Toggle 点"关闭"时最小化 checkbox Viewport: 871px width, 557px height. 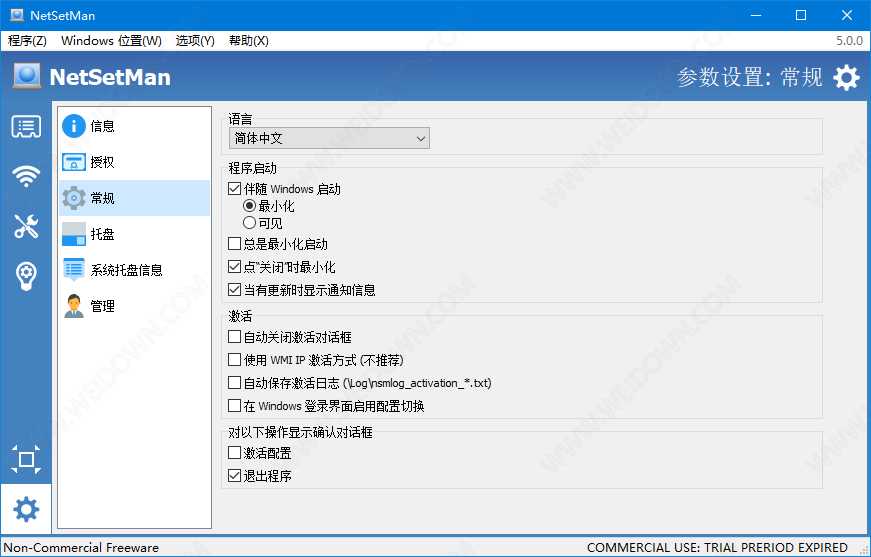(234, 267)
